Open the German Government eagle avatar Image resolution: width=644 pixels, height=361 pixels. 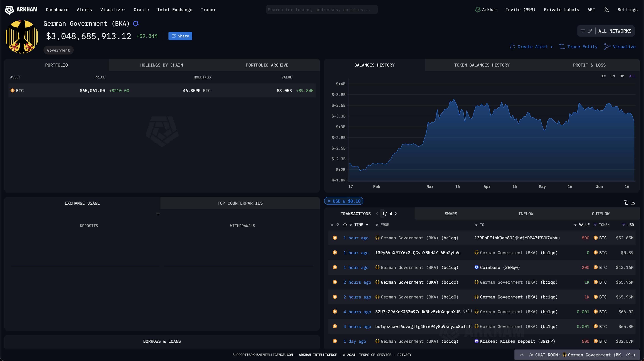point(22,37)
